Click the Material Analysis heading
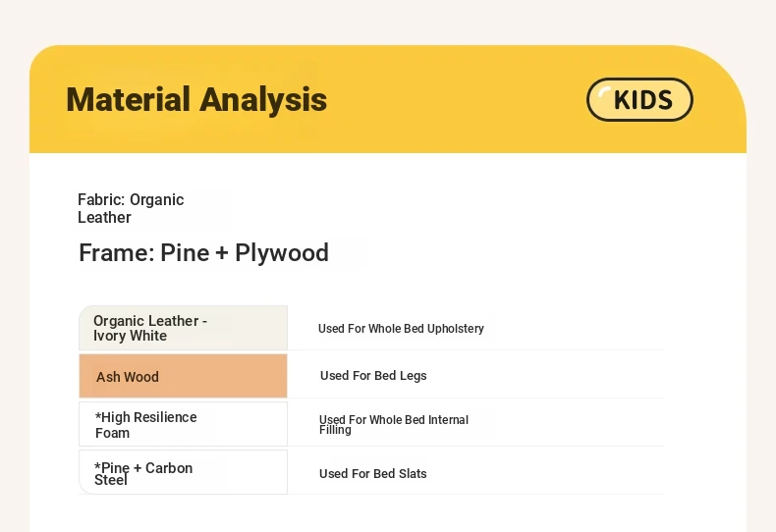 point(196,99)
